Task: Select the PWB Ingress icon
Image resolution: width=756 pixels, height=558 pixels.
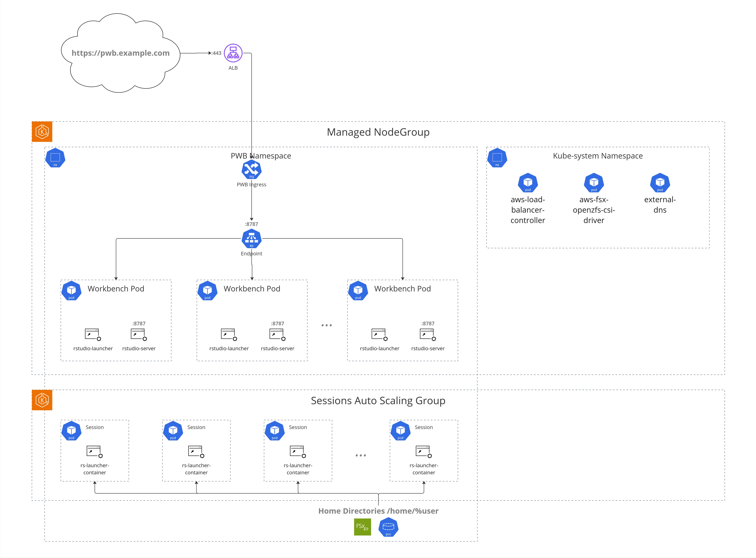Action: pos(251,170)
